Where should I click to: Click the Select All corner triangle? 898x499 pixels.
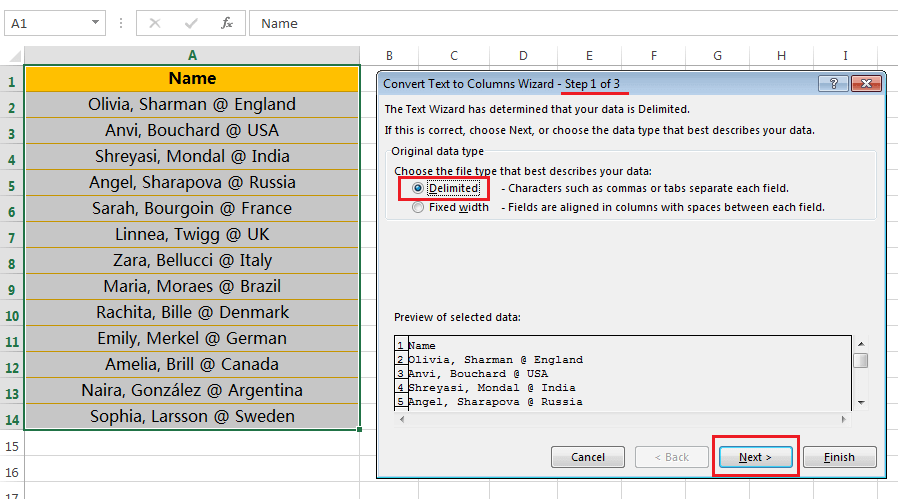coord(14,56)
